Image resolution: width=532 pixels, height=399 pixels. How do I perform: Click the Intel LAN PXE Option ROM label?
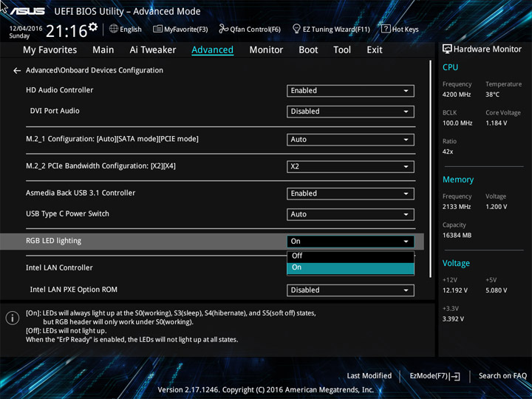tap(74, 290)
